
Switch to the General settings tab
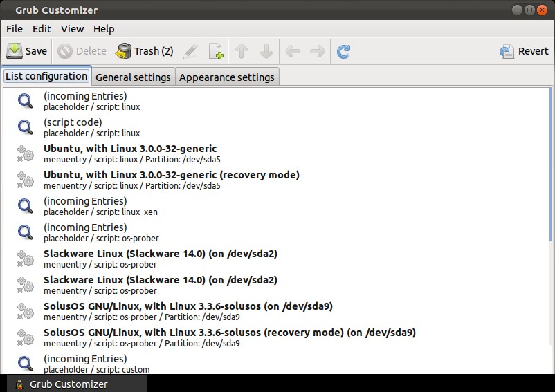pos(133,77)
